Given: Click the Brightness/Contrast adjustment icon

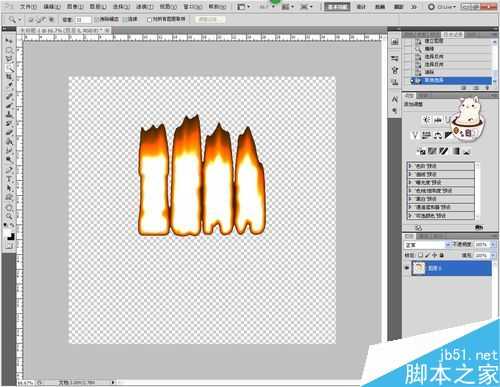Looking at the screenshot, I should tap(427, 120).
